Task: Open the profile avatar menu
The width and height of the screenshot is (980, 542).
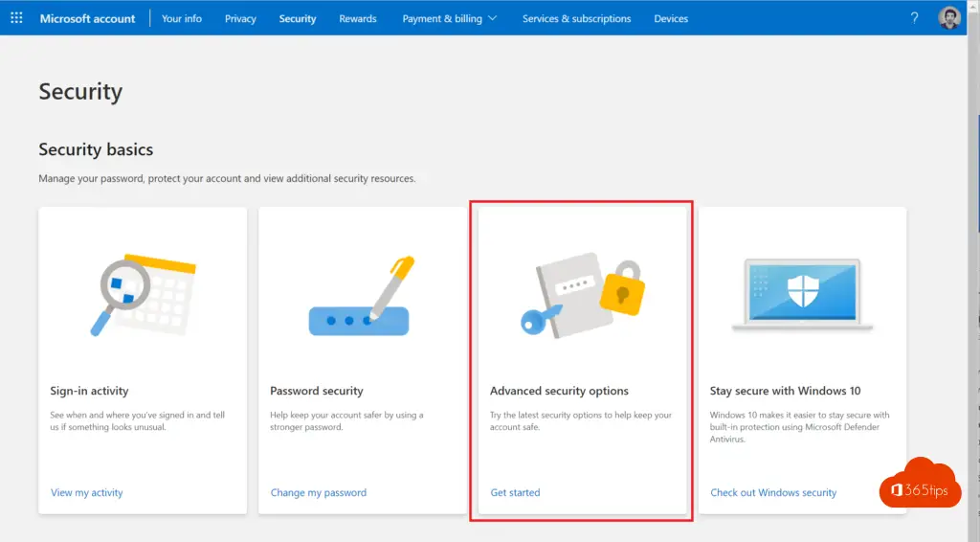Action: point(948,17)
